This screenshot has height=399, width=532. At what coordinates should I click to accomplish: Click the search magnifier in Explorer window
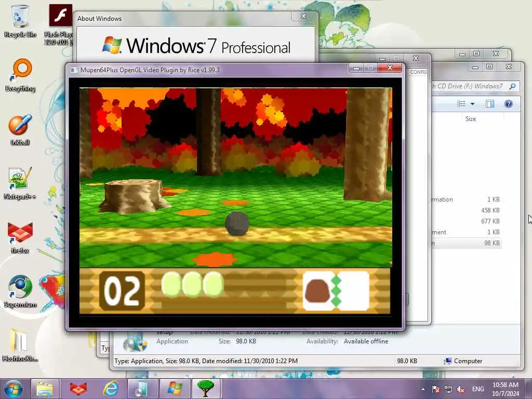coord(513,86)
